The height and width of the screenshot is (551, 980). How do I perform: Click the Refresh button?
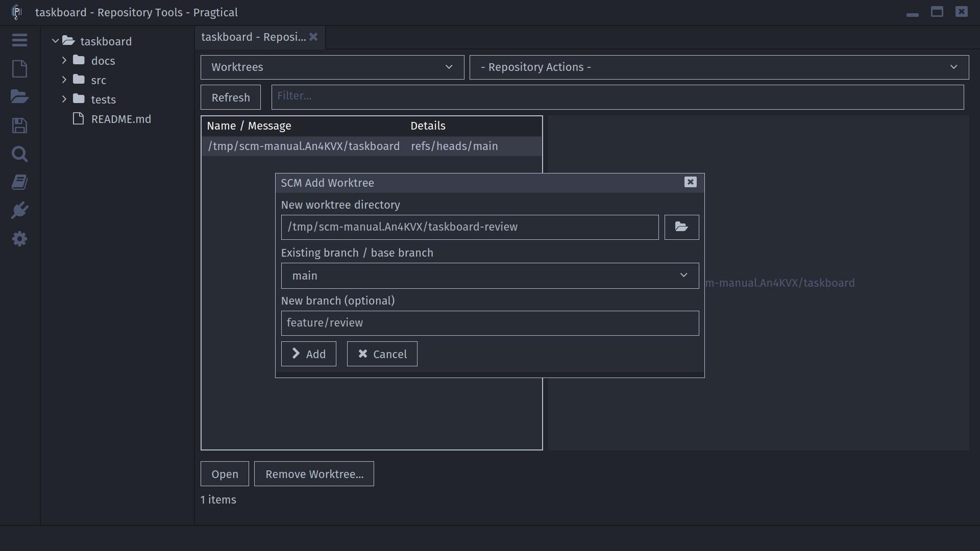(x=231, y=97)
